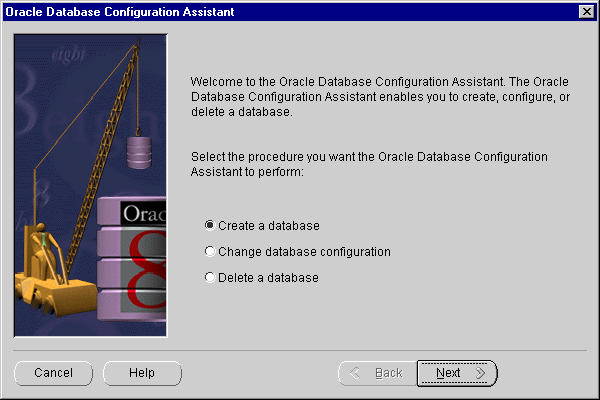Close the Oracle Database Configuration Assistant window
Viewport: 600px width, 400px height.
coord(586,11)
